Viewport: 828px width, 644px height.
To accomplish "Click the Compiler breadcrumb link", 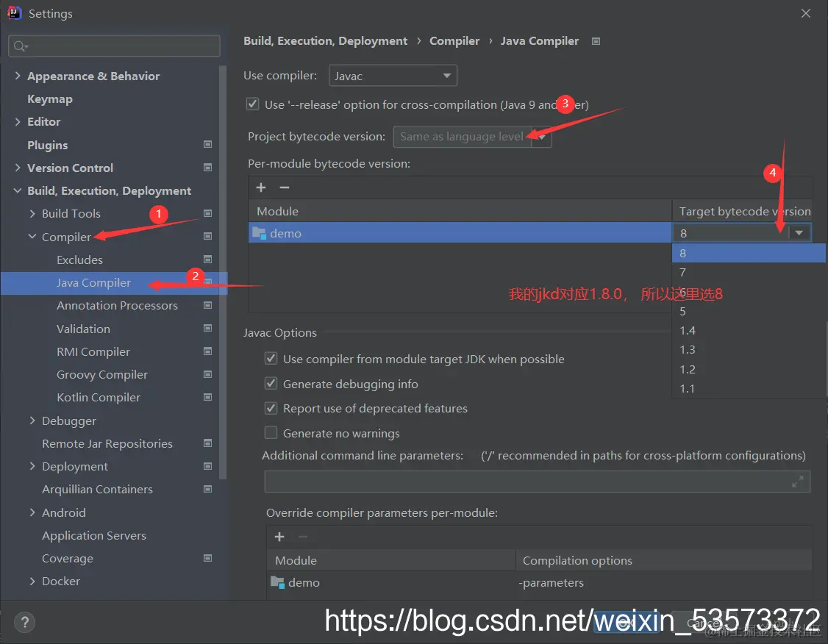I will pos(454,40).
